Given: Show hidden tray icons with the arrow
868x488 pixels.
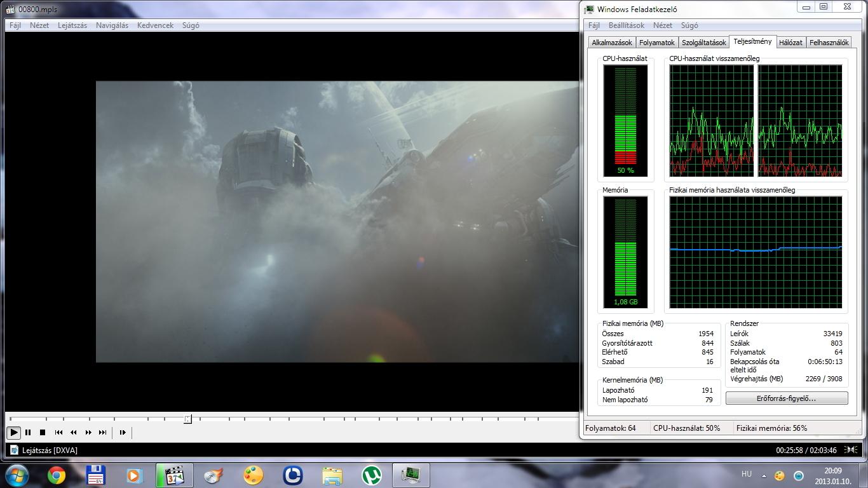Looking at the screenshot, I should [x=764, y=475].
